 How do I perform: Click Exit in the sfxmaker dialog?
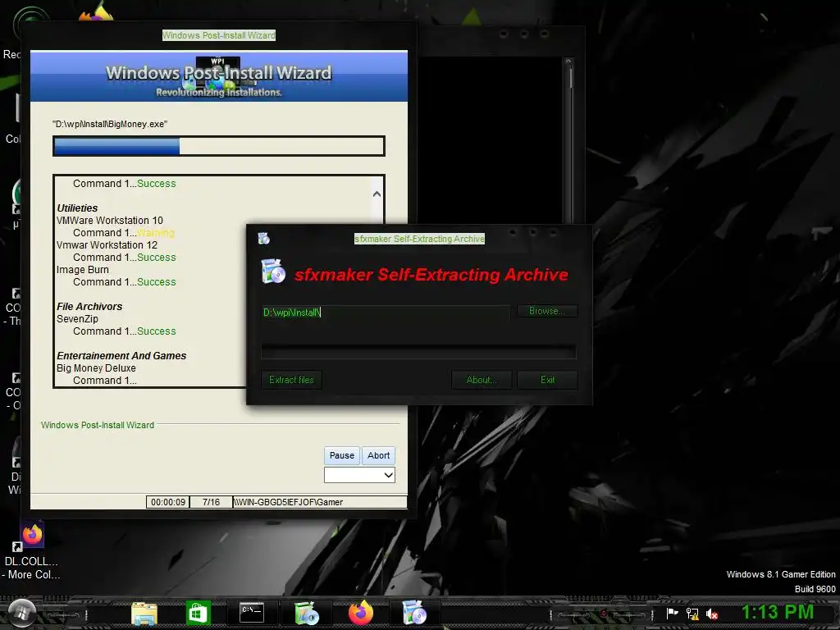[x=547, y=380]
